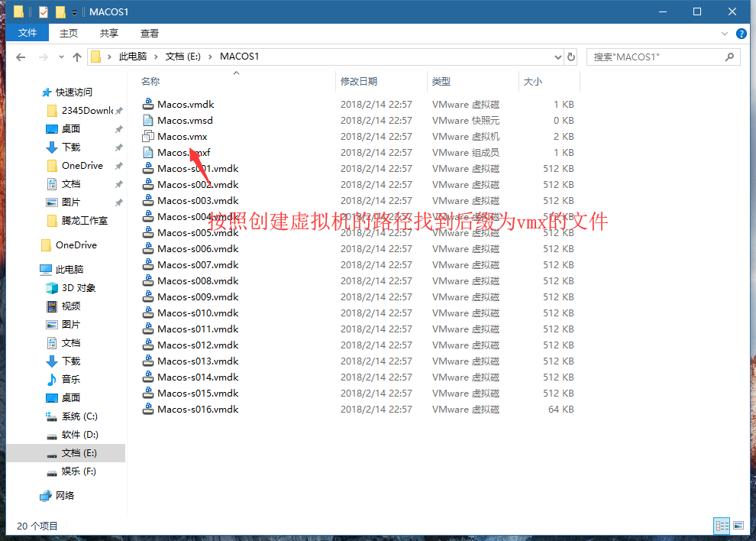Click the search magnifier icon
The width and height of the screenshot is (756, 541).
(x=729, y=57)
